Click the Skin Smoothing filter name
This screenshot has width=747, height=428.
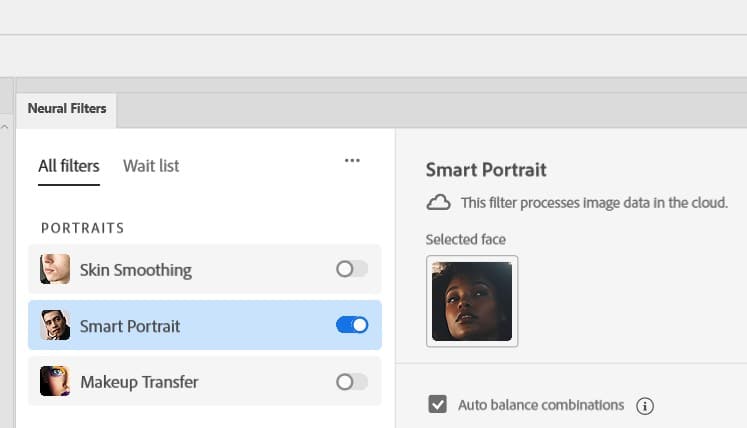(x=136, y=270)
